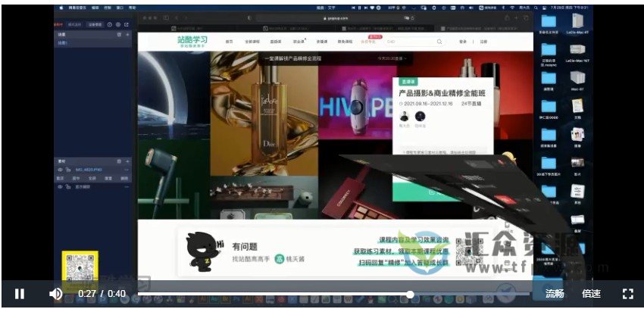Delete source using 素材 panel trash icon

pyautogui.click(x=119, y=161)
